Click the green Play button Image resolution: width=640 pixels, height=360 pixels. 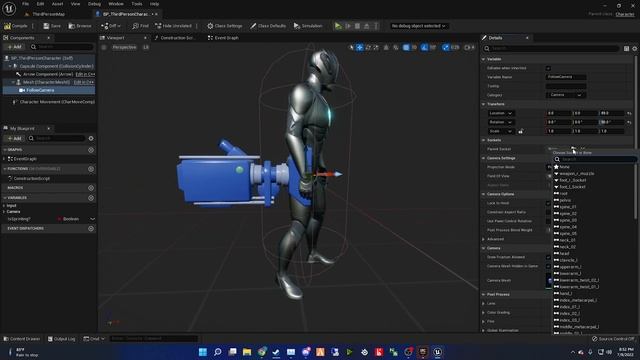338,26
